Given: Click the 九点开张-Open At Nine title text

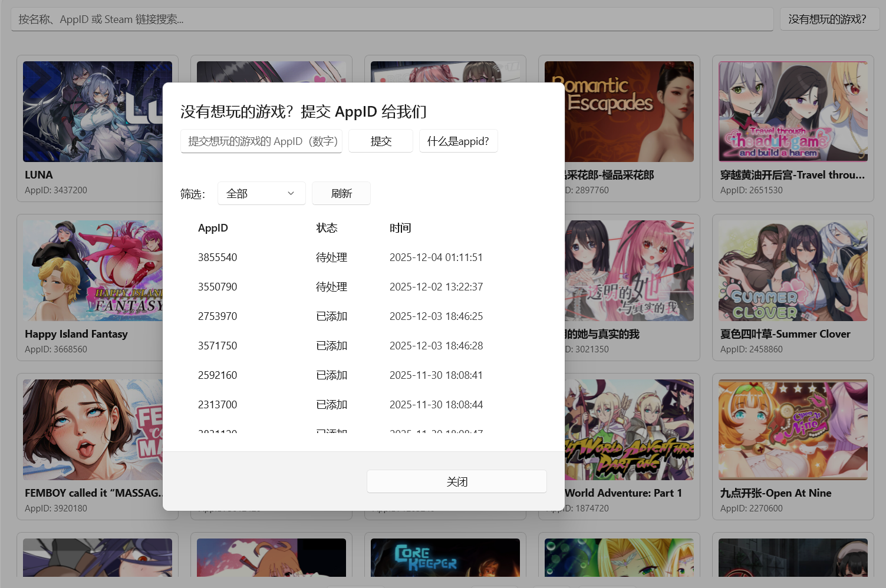Looking at the screenshot, I should [x=776, y=493].
